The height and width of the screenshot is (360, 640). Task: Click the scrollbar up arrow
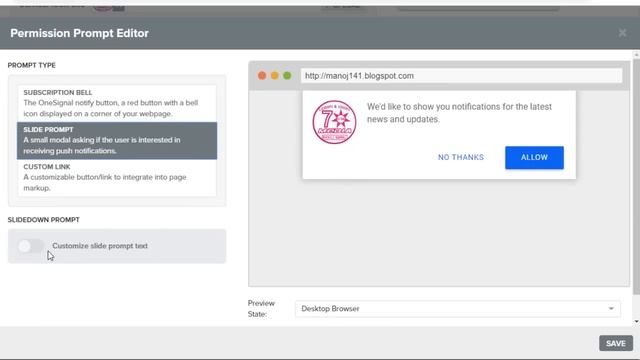[x=636, y=54]
